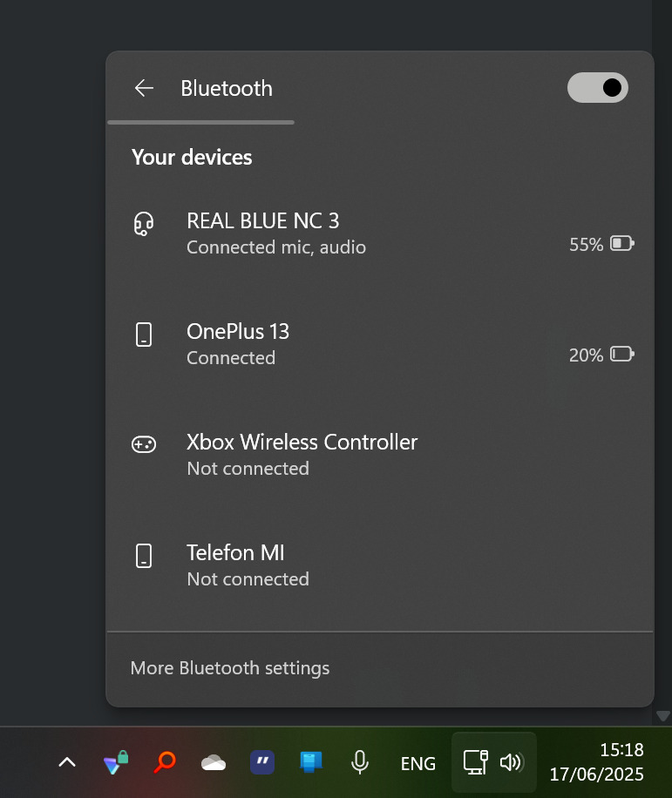Screen dimensions: 672x798
Task: Go back using the Bluetooth arrow
Action: pyautogui.click(x=144, y=88)
